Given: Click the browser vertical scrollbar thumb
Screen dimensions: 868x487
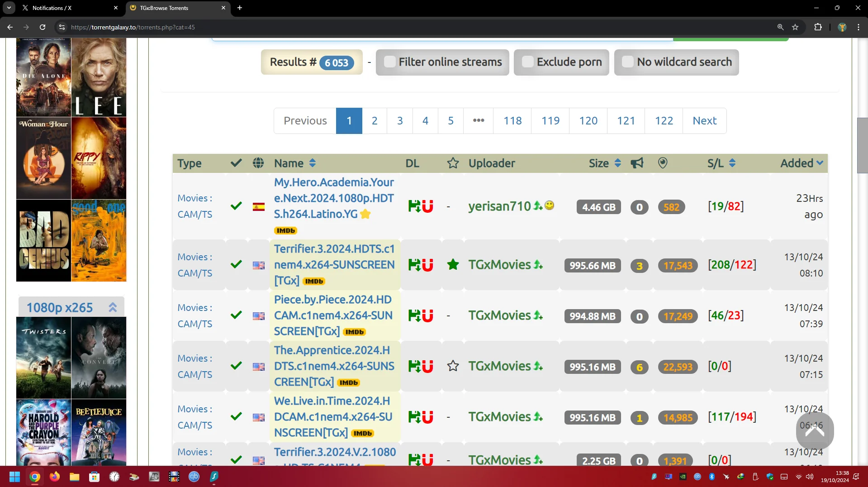Looking at the screenshot, I should pos(862,145).
